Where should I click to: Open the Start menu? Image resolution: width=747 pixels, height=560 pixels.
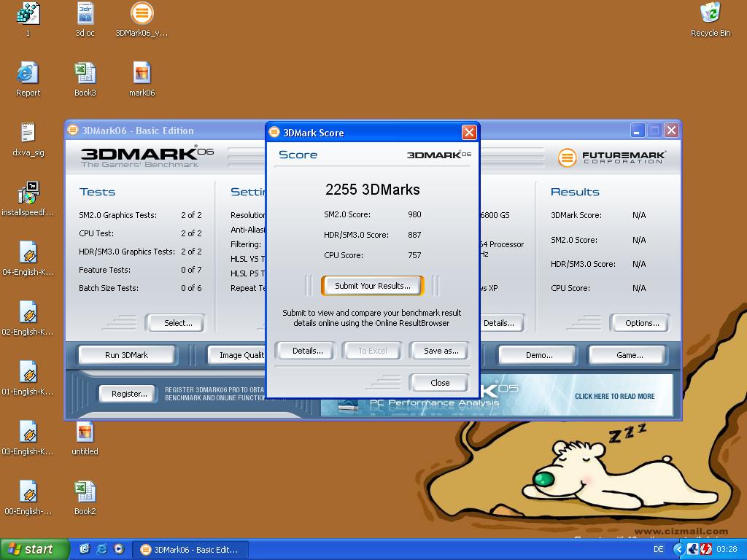point(34,549)
